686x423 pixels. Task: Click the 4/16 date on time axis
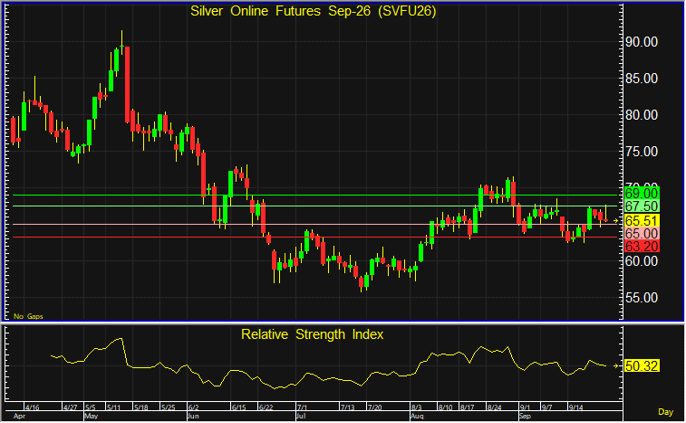[32, 407]
